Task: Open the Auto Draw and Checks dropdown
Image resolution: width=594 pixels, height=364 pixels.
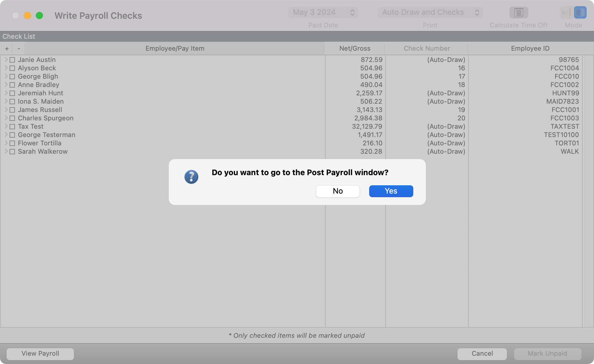Action: (x=430, y=13)
